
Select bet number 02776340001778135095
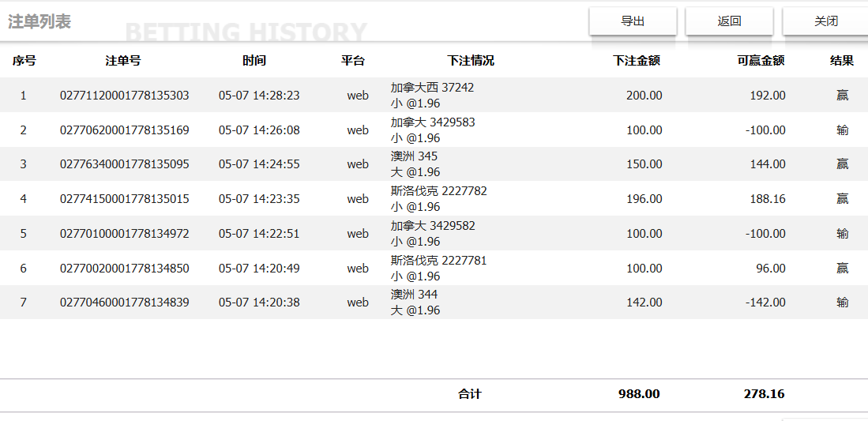pos(125,164)
